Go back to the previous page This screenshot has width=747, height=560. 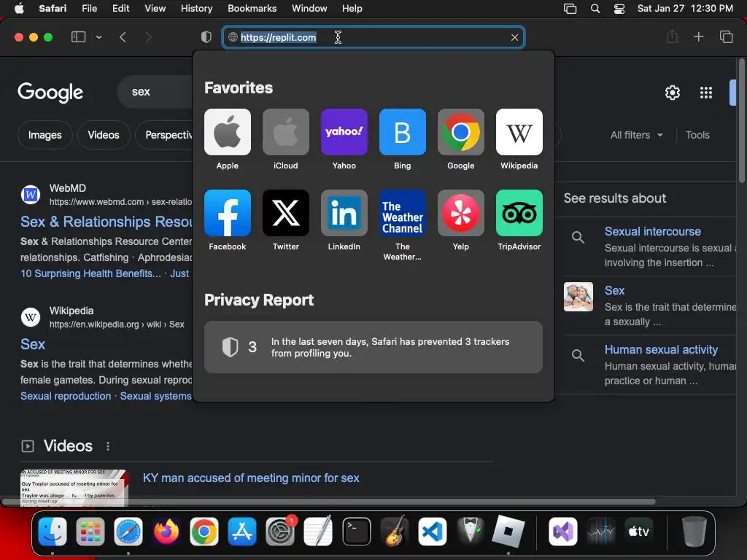click(123, 37)
